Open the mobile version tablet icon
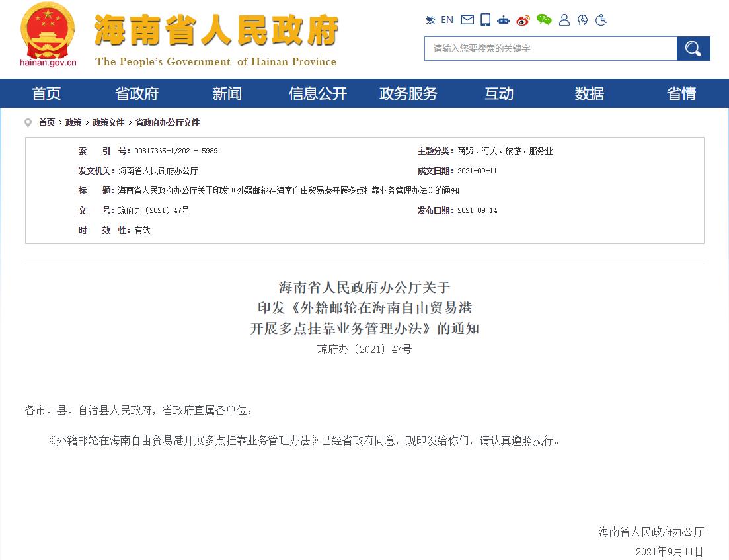The width and height of the screenshot is (729, 560). (485, 20)
